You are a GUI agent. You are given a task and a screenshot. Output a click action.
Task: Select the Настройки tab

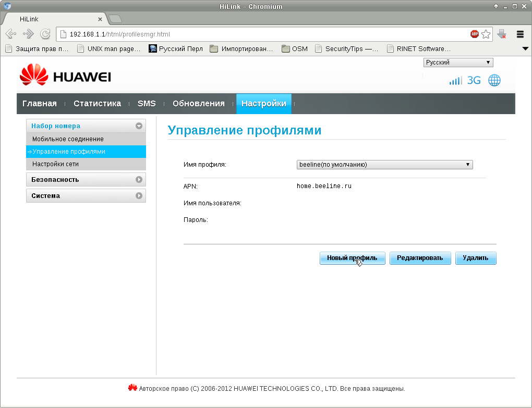(x=263, y=104)
